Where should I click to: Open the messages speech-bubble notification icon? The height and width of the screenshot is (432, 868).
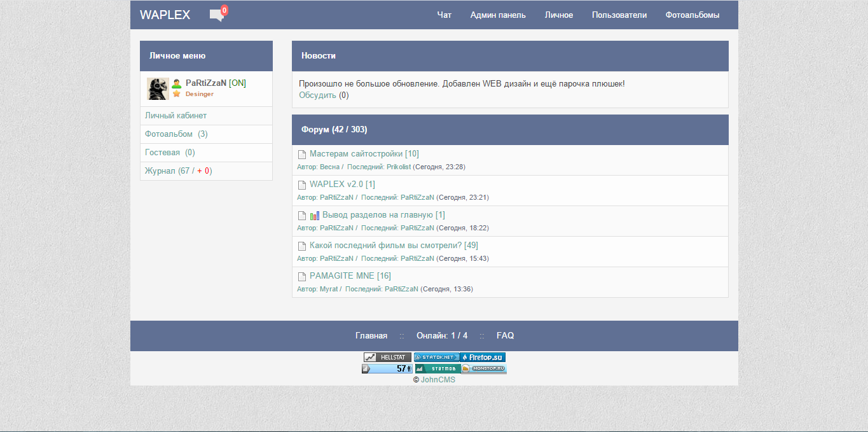(217, 15)
